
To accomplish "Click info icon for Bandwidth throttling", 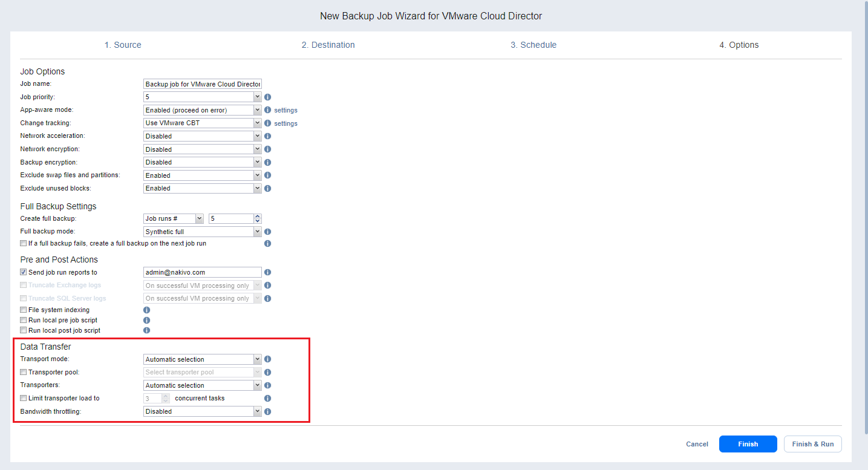I will point(267,411).
